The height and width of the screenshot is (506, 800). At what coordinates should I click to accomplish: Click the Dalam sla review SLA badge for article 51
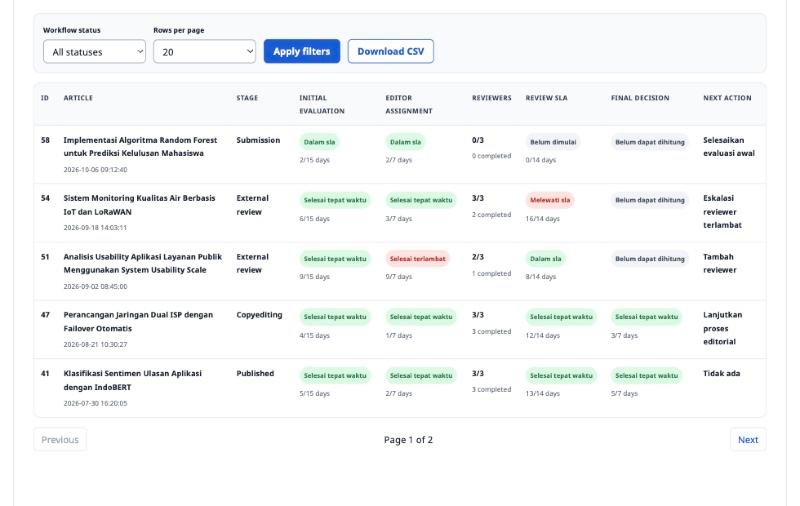point(545,259)
